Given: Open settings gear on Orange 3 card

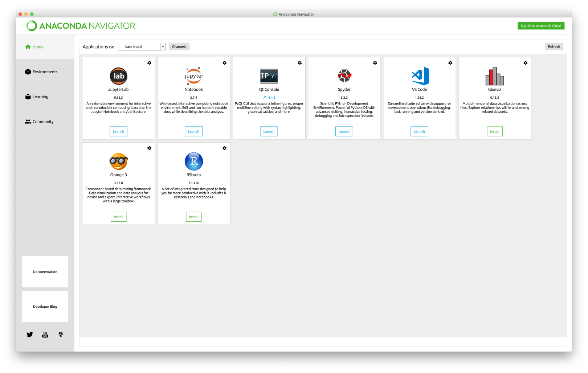Looking at the screenshot, I should pyautogui.click(x=149, y=148).
